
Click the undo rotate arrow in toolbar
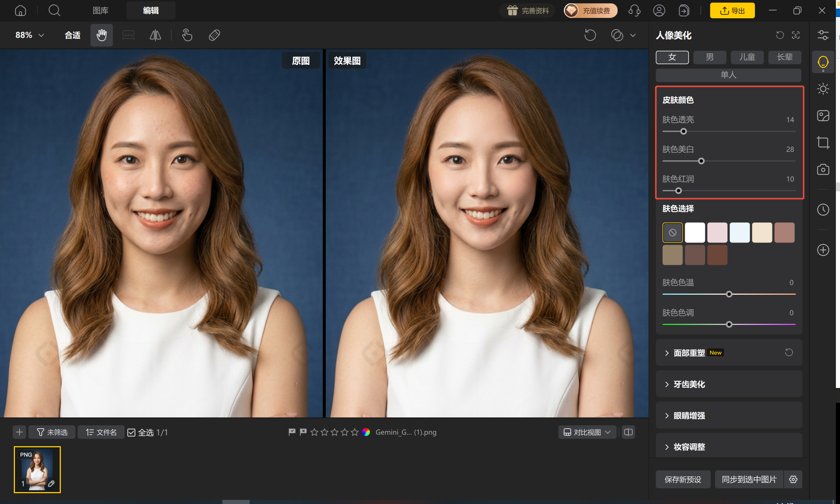pos(590,35)
